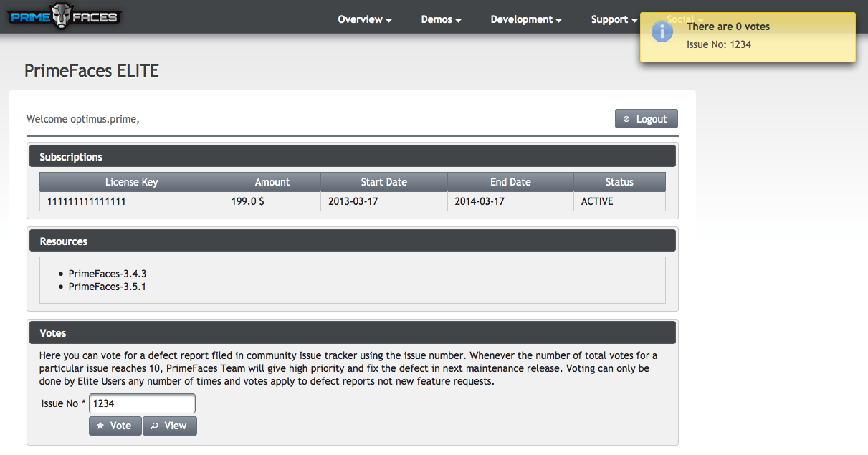Click the 'Welcome optimus.prime,' greeting text
This screenshot has height=455, width=868.
coord(83,119)
